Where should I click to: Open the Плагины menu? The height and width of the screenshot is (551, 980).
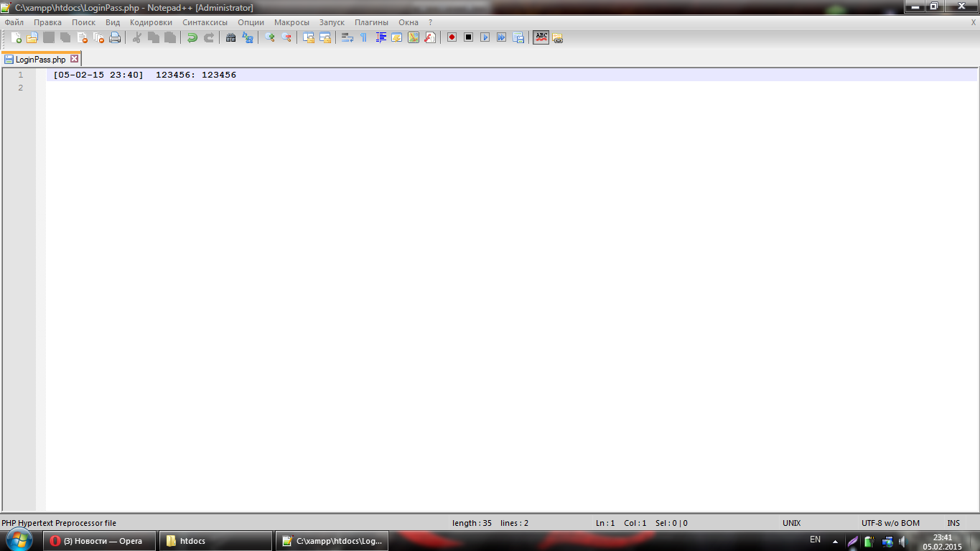point(371,22)
